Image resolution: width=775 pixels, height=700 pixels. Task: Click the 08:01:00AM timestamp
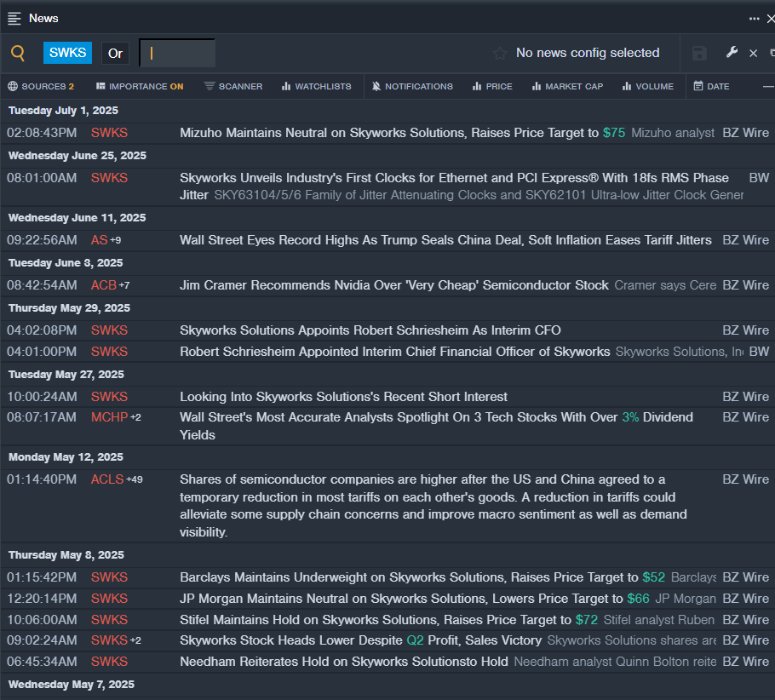click(x=42, y=178)
